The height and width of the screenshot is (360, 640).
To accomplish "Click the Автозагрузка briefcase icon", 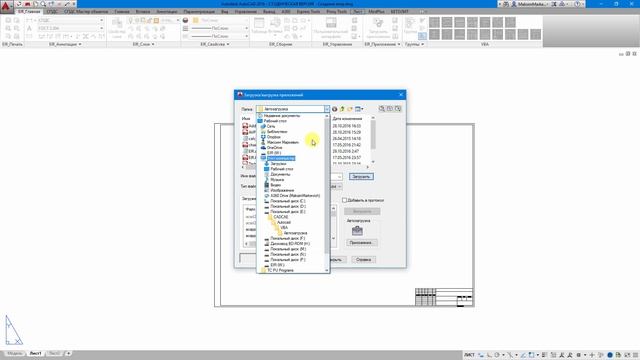I will click(x=357, y=231).
